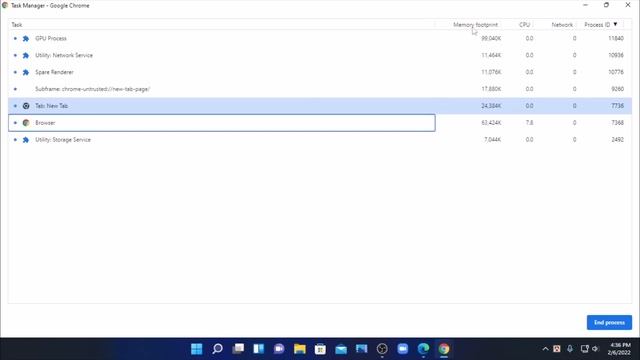Click process ID 10936

pyautogui.click(x=616, y=56)
